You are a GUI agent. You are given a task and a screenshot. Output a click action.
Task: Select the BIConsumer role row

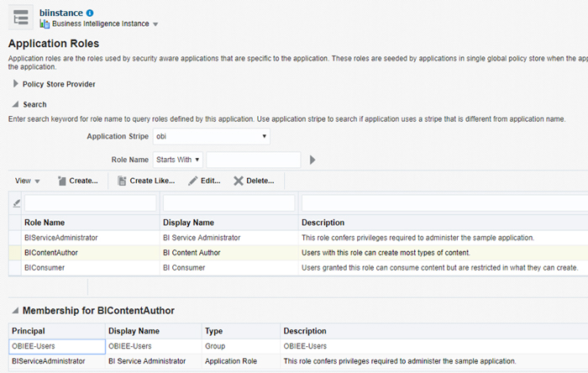[298, 268]
